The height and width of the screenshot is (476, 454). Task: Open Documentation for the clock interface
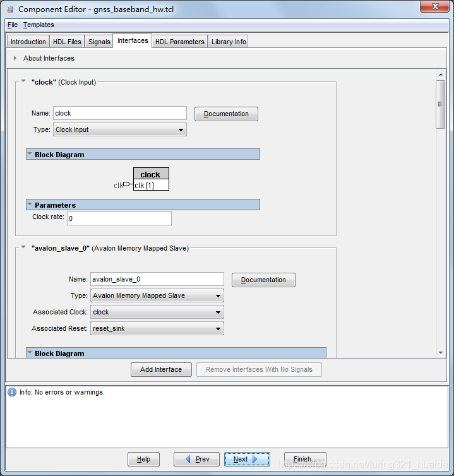pos(226,114)
